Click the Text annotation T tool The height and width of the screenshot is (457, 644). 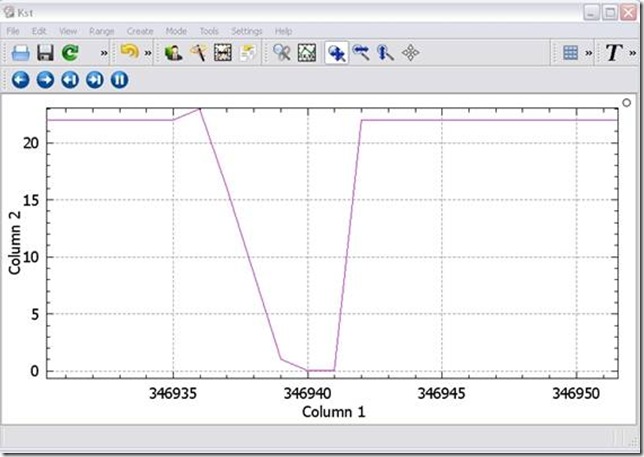click(614, 53)
